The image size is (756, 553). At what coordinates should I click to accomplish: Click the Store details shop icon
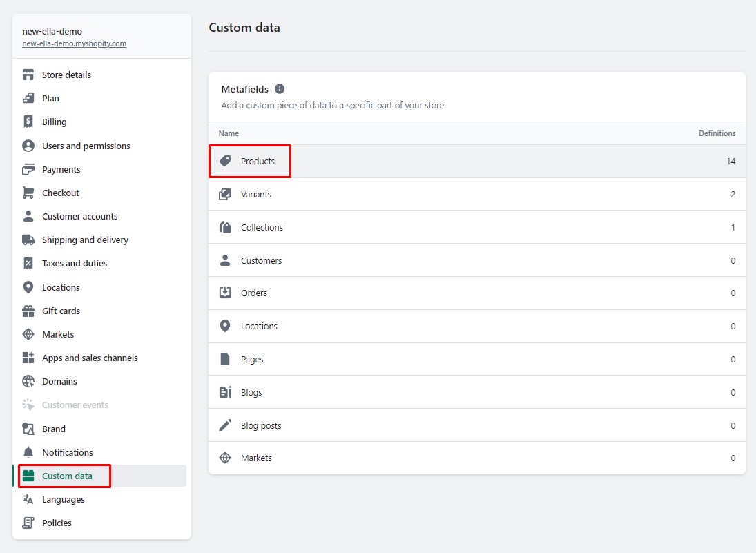[28, 75]
